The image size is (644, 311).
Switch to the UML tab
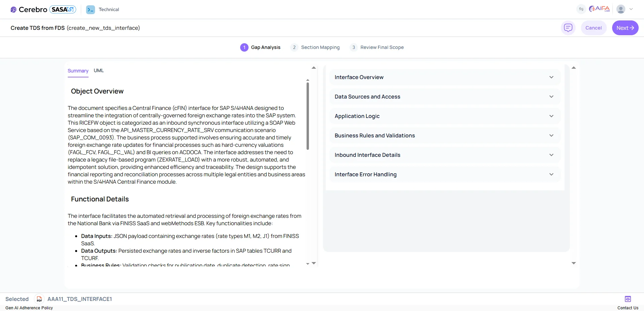[98, 71]
